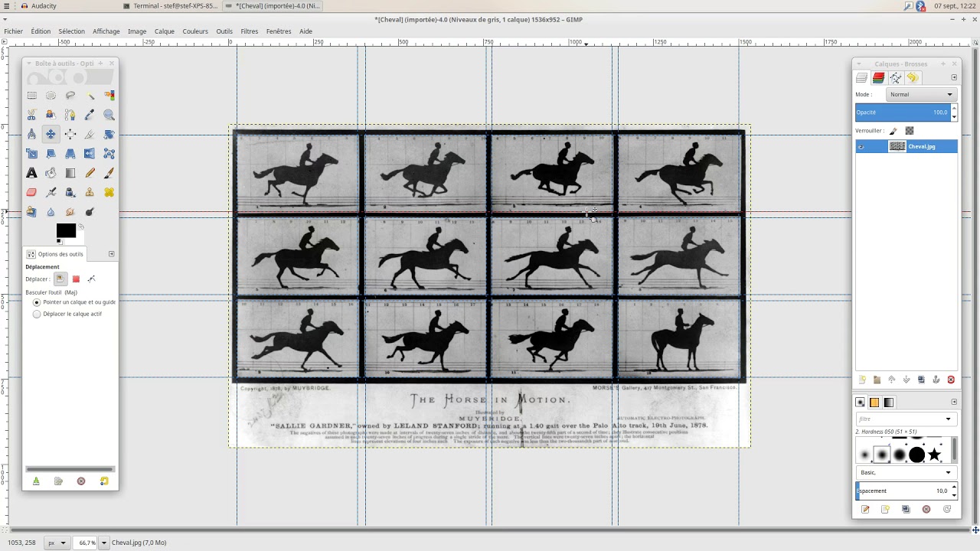The width and height of the screenshot is (980, 551).
Task: Select the Alignment tool
Action: pos(70,134)
